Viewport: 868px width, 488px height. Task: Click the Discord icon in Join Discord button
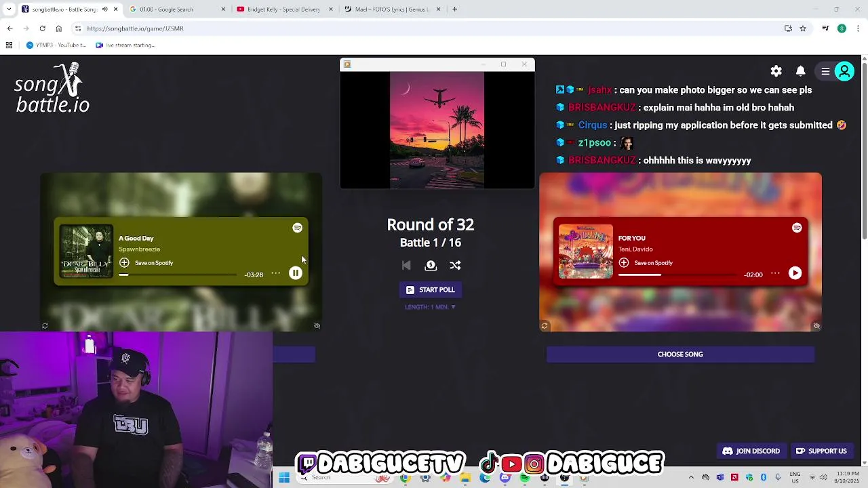(x=728, y=451)
